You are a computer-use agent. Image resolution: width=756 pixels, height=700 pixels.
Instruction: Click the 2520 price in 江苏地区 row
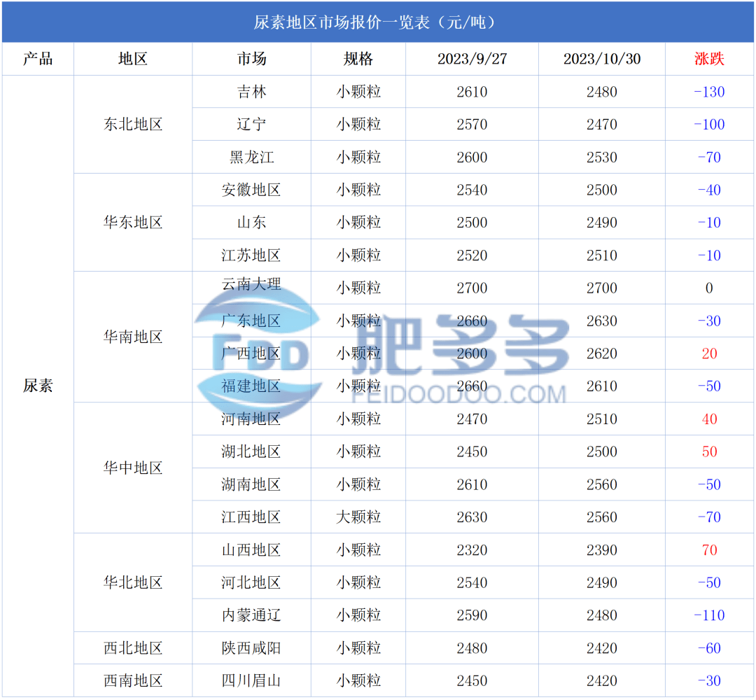tap(472, 255)
